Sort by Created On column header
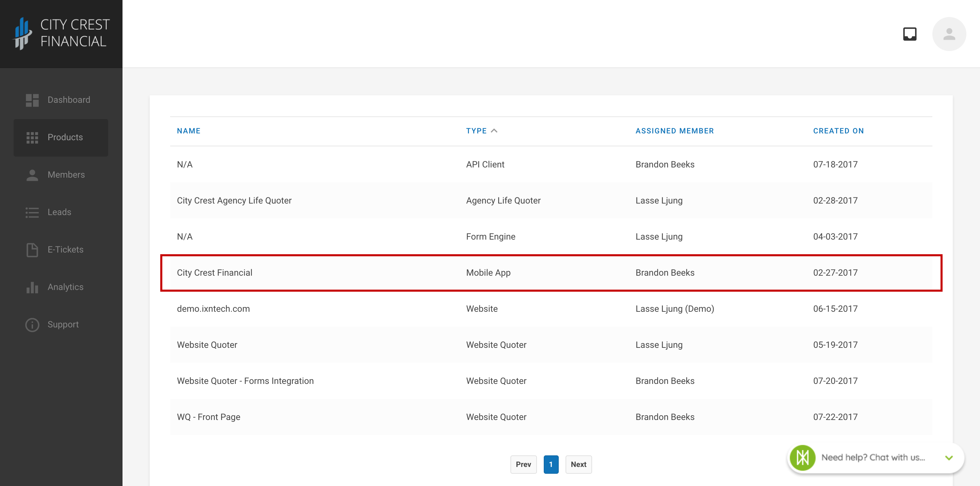This screenshot has width=980, height=486. point(838,131)
